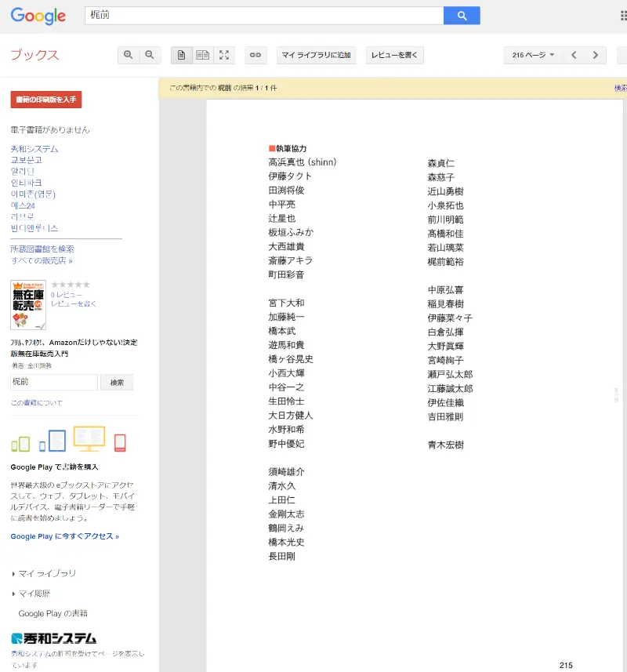The width and height of the screenshot is (627, 672).
Task: Switch to single page view
Action: coord(182,55)
